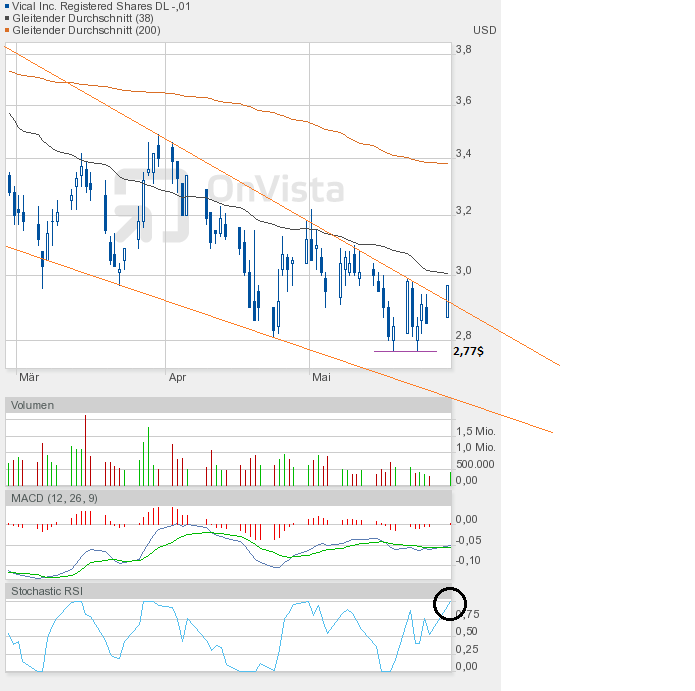Select the Gleitender Durchschnitt (38) legend label
Viewport: 695px width, 691px height.
point(78,18)
